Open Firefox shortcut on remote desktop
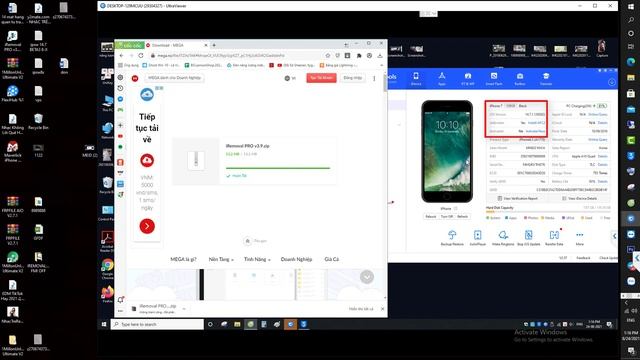The width and height of the screenshot is (640, 360). (x=107, y=294)
